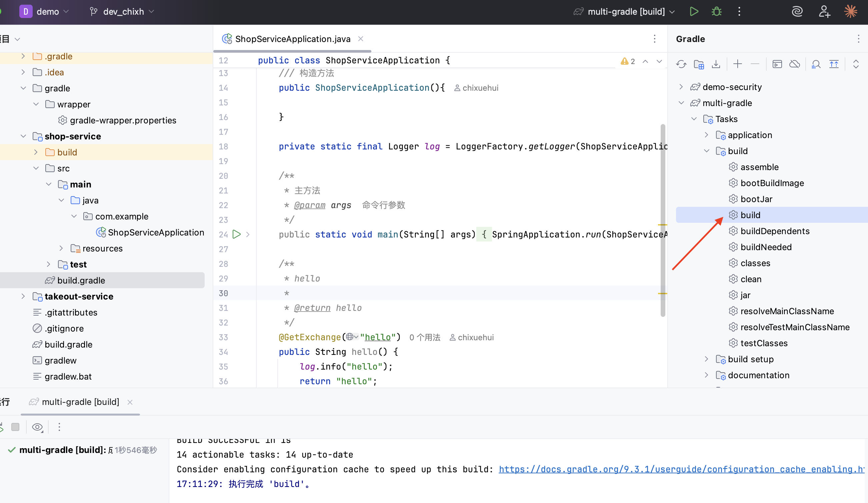Screen dimensions: 868x503
Task: Stop the running build process
Action: (x=15, y=427)
